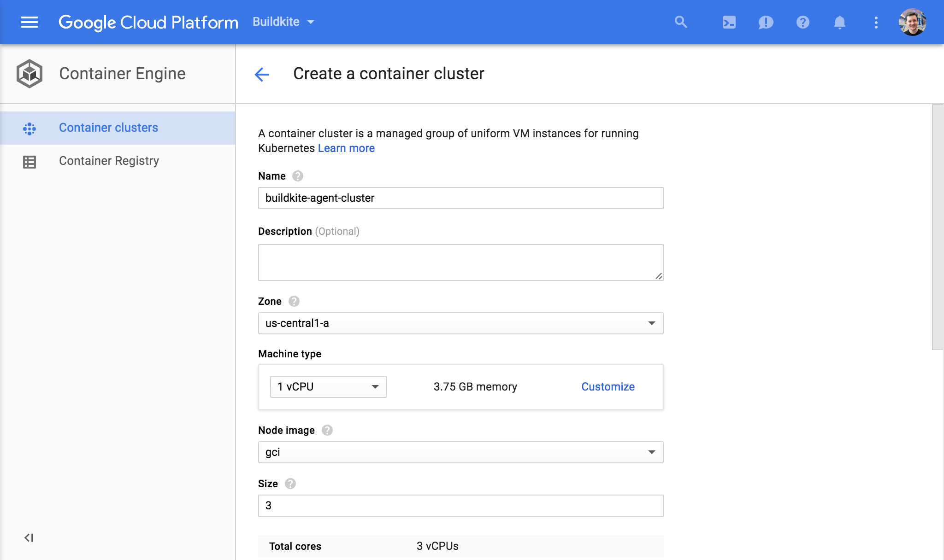Screen dimensions: 944x560
Task: Click the Google Cloud Platform logo
Action: [x=148, y=22]
